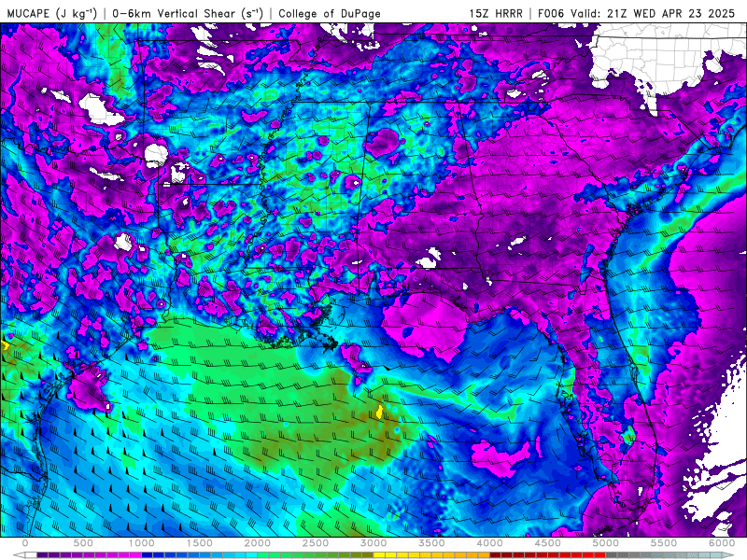Click the 4000 label on the color scale
Screen dimensions: 747x560
(x=489, y=543)
